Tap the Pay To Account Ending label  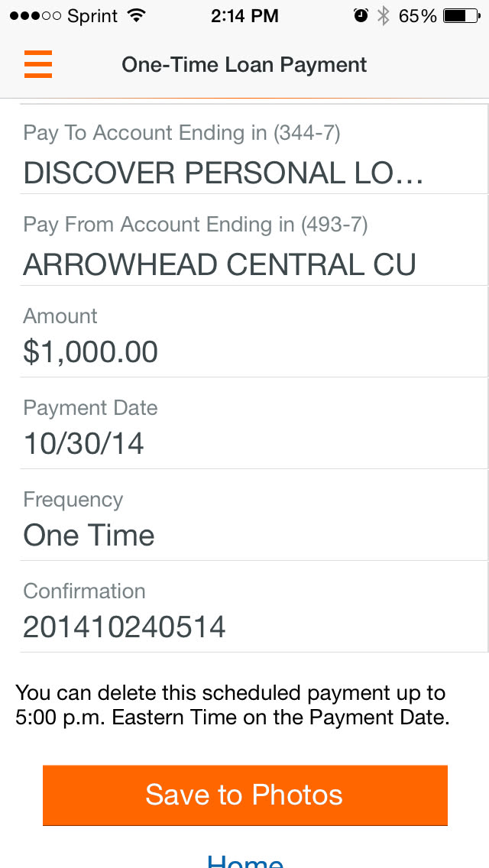tap(182, 133)
